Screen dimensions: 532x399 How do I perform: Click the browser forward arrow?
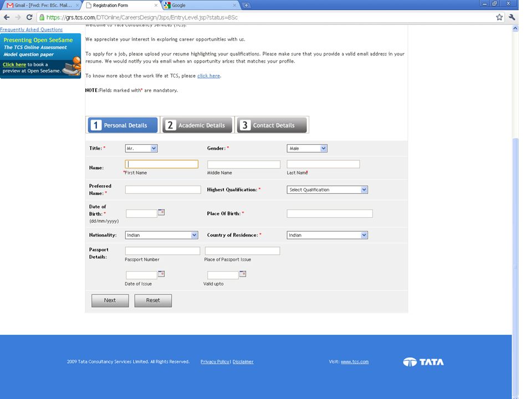18,17
